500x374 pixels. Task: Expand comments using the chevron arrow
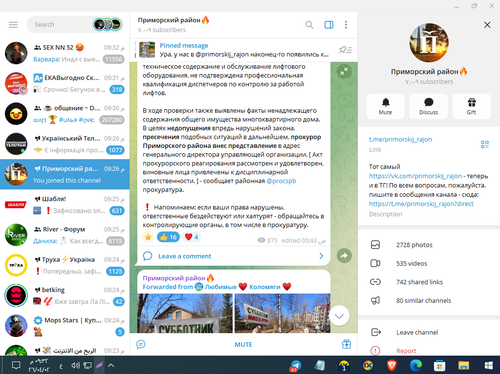coord(321,256)
